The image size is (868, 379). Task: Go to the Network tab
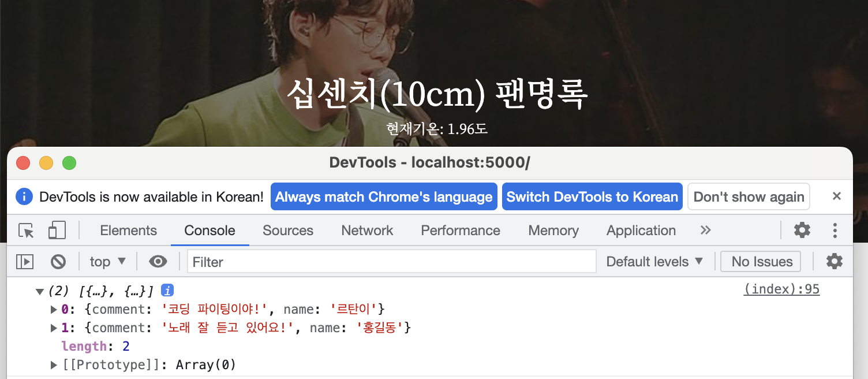pyautogui.click(x=367, y=231)
